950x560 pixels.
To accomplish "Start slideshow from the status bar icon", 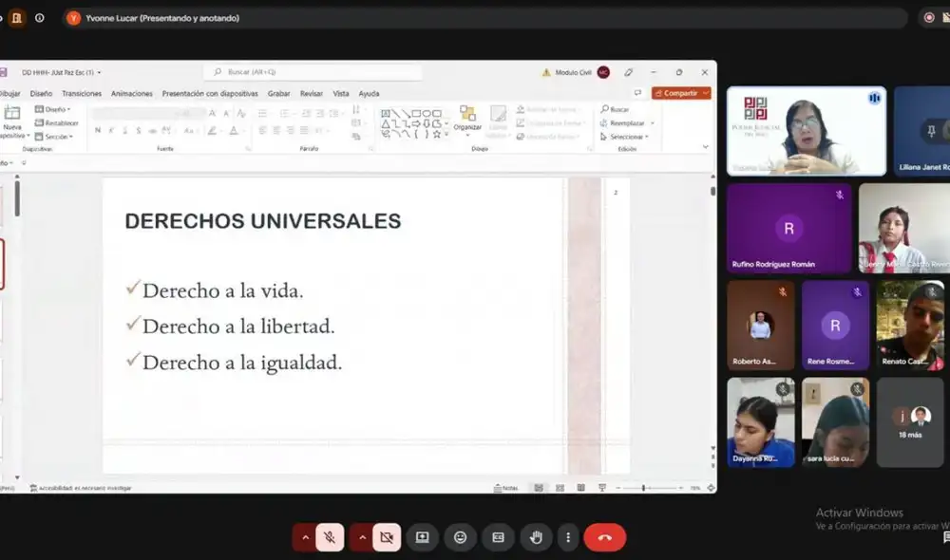I will click(x=602, y=487).
